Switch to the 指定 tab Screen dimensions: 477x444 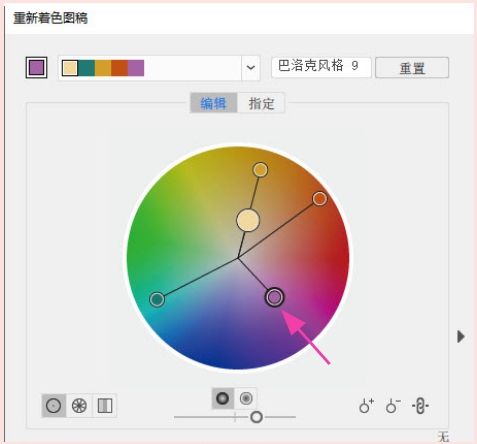[261, 103]
